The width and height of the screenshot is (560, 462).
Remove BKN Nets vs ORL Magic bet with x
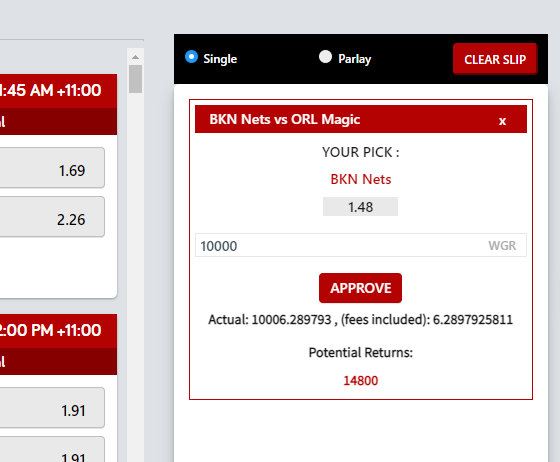pyautogui.click(x=502, y=121)
